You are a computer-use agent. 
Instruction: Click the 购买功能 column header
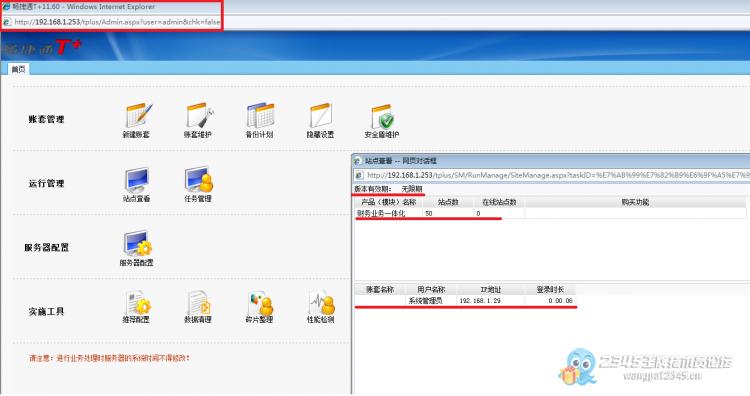pyautogui.click(x=635, y=202)
